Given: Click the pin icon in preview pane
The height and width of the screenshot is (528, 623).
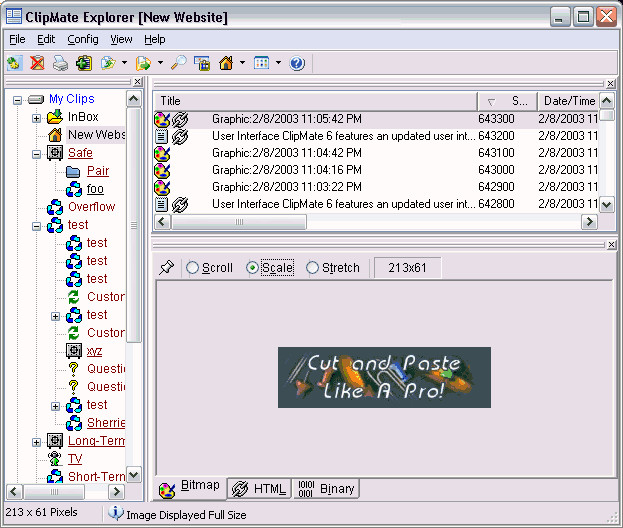Looking at the screenshot, I should 166,267.
